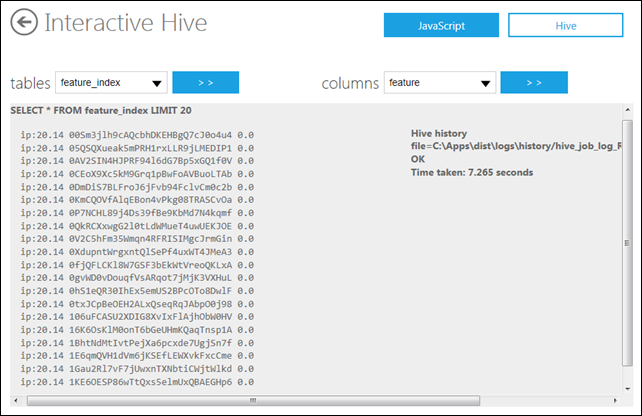
Task: Select row 0gvWD0vDouqfVsARqot7jMjK3VXHuL
Action: [x=137, y=278]
